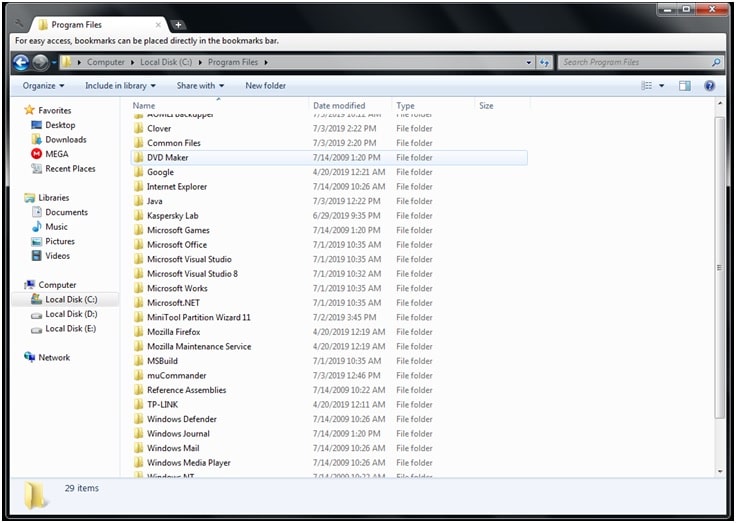This screenshot has width=736, height=523.
Task: Click the Local Disk (D:) drive icon
Action: click(x=36, y=315)
